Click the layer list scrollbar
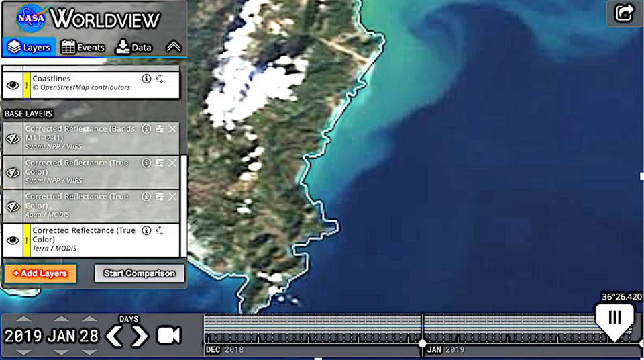 184,206
